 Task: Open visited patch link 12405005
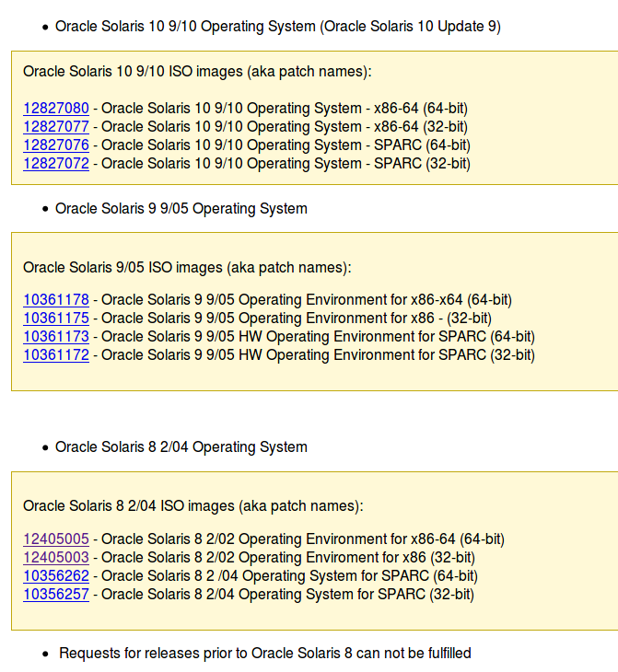click(x=56, y=539)
